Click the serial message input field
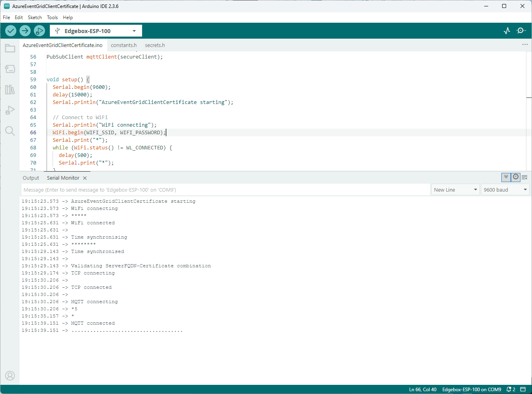Image resolution: width=532 pixels, height=394 pixels. pyautogui.click(x=225, y=190)
